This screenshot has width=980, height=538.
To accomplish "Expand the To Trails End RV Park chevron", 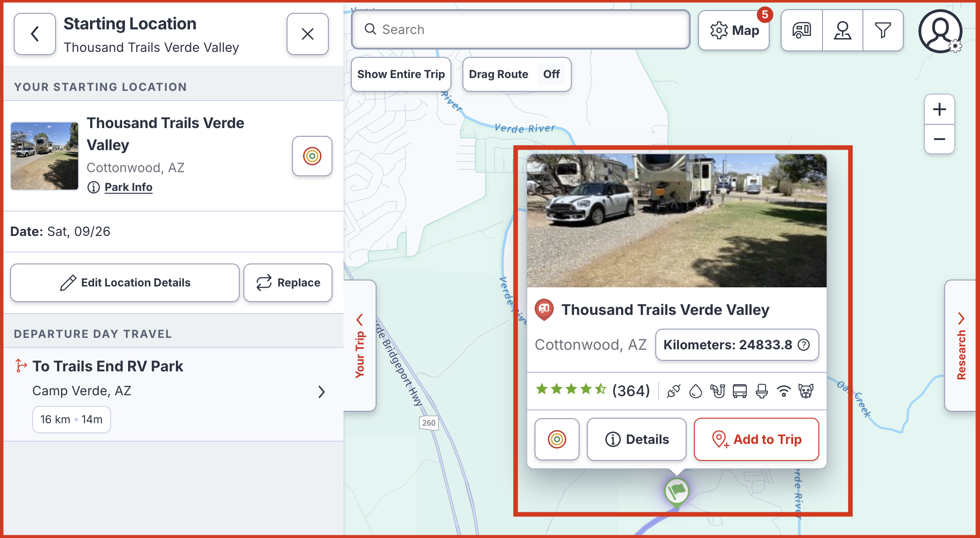I will click(321, 392).
